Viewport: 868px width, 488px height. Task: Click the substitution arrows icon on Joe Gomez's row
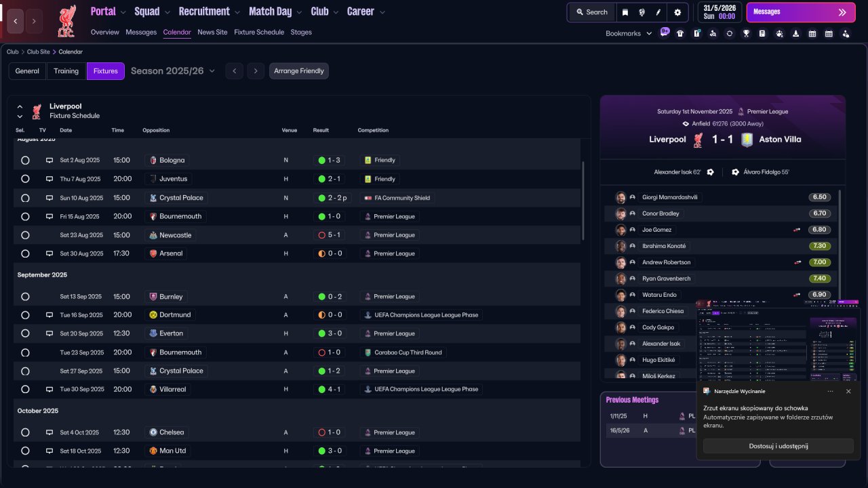(797, 230)
